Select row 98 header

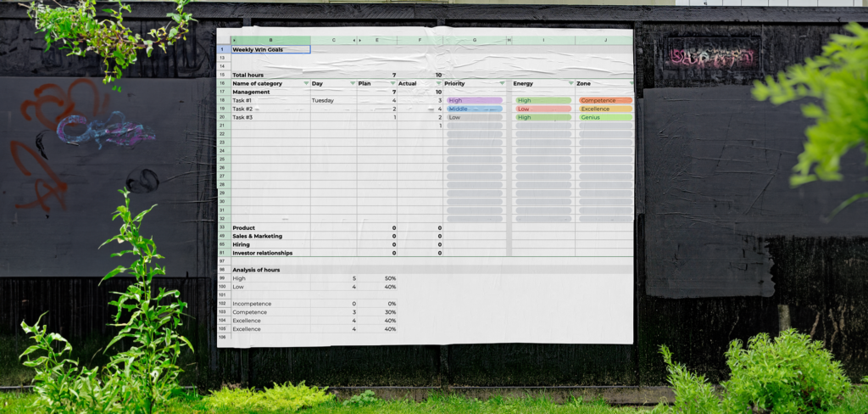pos(224,270)
